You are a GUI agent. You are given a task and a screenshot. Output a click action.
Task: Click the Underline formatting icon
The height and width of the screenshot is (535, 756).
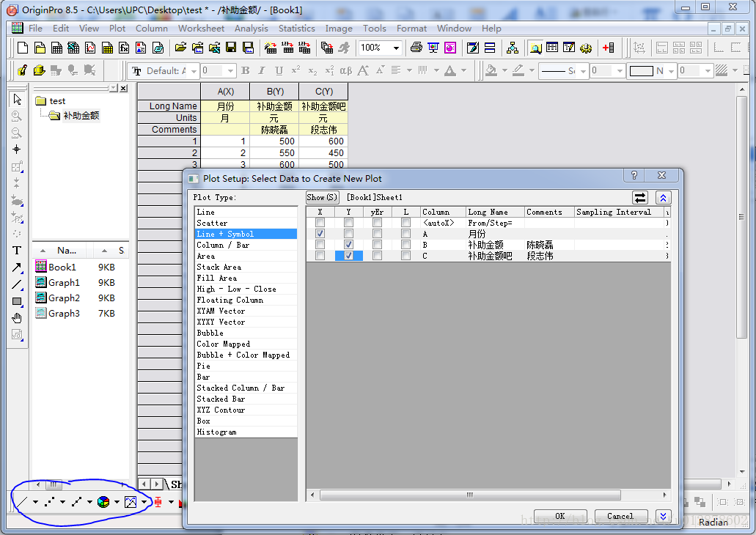click(x=279, y=71)
